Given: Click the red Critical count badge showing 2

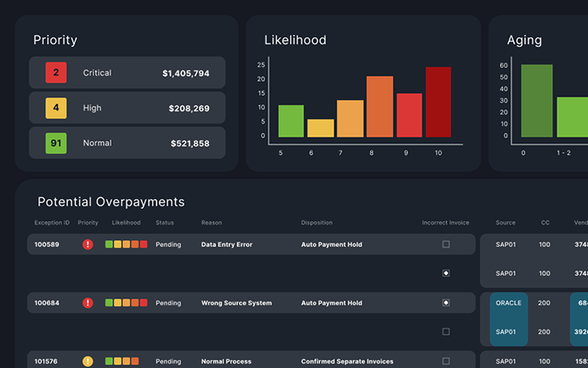Looking at the screenshot, I should [56, 73].
